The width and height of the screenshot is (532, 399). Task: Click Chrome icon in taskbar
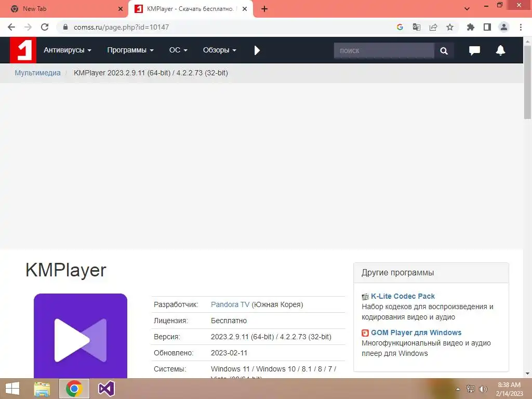[x=74, y=389]
